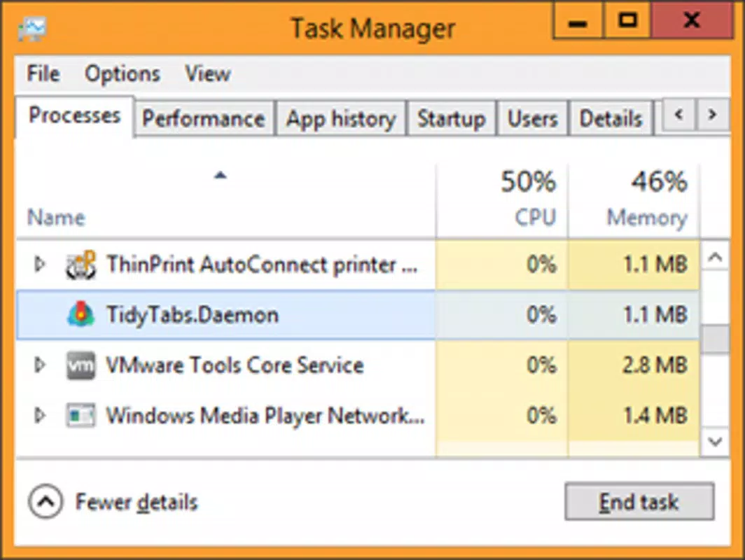Click the process list scrollbar down arrow

coord(715,442)
